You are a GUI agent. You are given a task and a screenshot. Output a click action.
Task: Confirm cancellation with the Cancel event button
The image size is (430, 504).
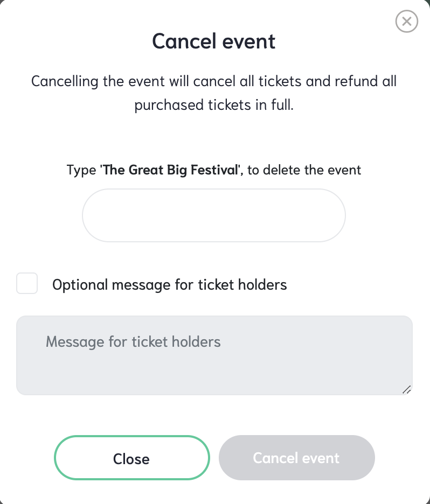coord(296,458)
